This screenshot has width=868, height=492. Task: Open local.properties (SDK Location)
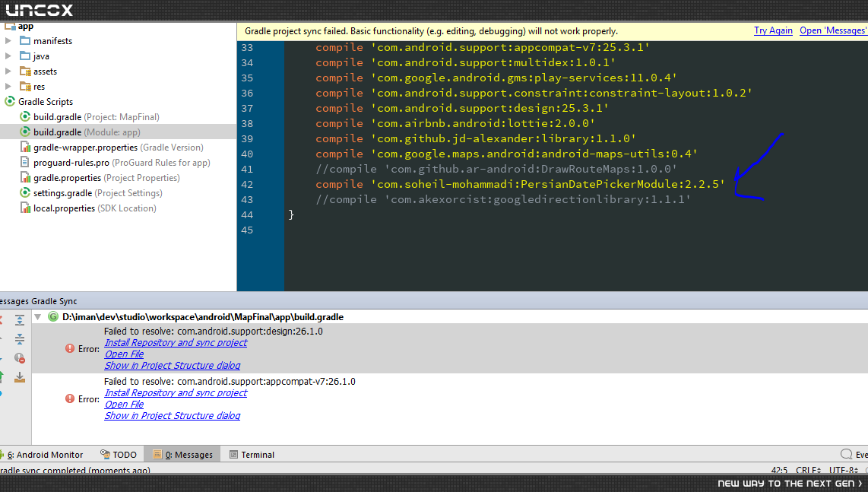click(95, 208)
